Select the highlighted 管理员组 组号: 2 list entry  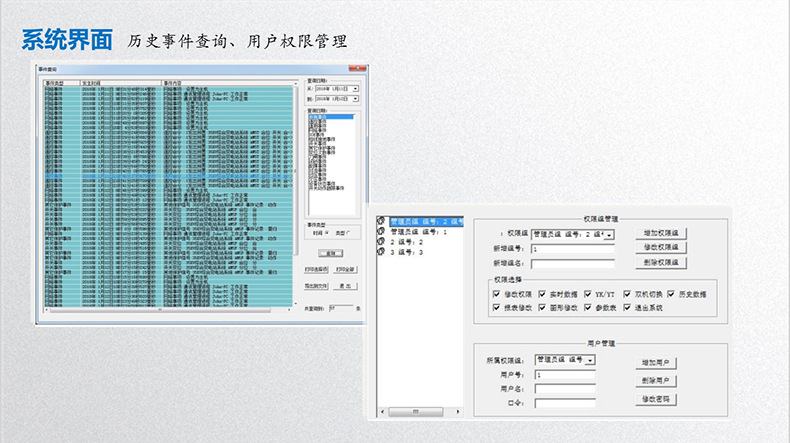(x=426, y=222)
